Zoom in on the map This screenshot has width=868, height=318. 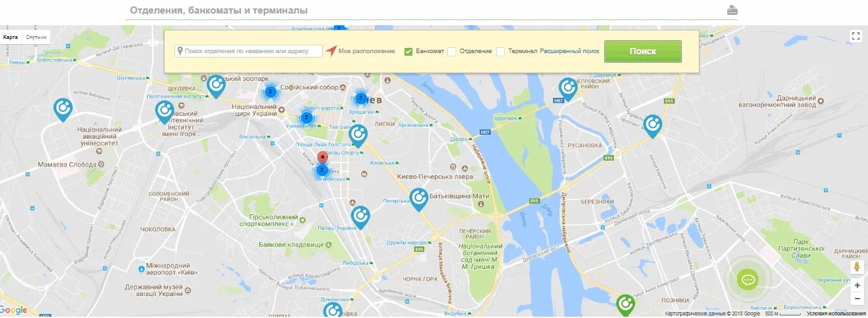point(857,285)
